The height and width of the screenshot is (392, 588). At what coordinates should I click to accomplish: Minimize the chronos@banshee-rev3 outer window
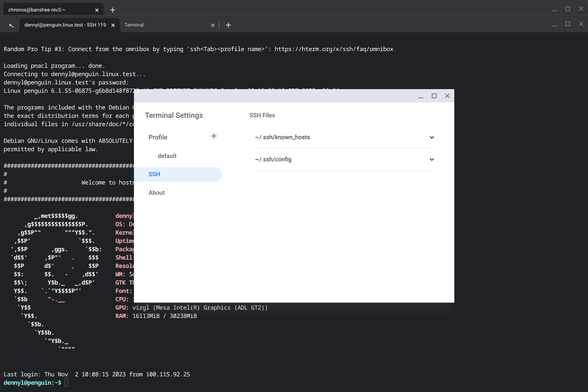[x=555, y=9]
